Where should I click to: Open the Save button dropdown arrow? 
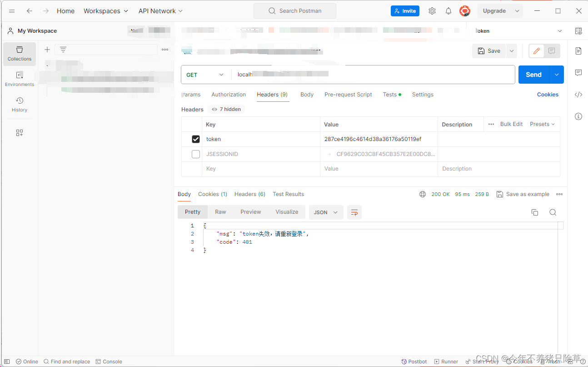(x=512, y=51)
